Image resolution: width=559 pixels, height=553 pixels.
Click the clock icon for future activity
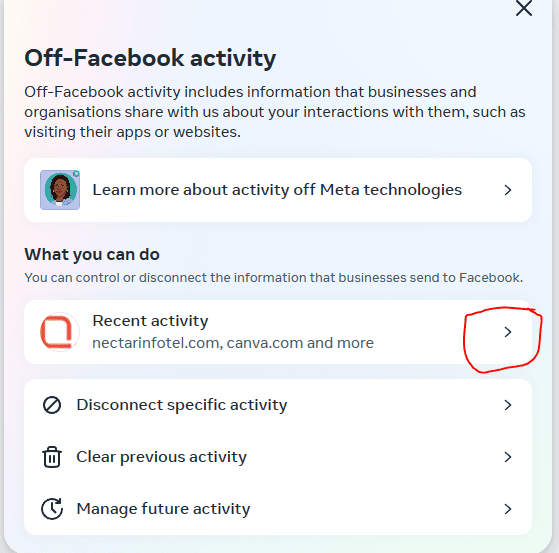(x=52, y=508)
